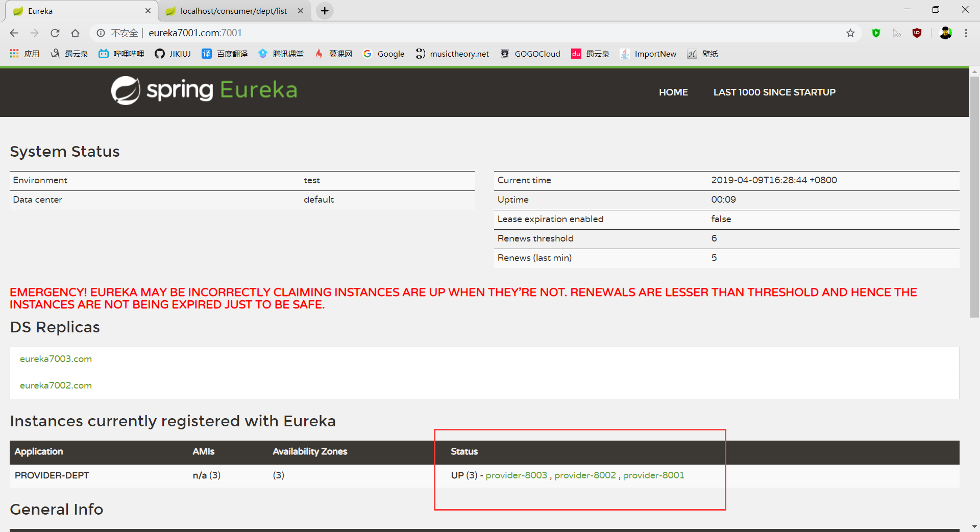Screen dimensions: 980x532
Task: Open the ImportNew bookmark
Action: [x=648, y=54]
